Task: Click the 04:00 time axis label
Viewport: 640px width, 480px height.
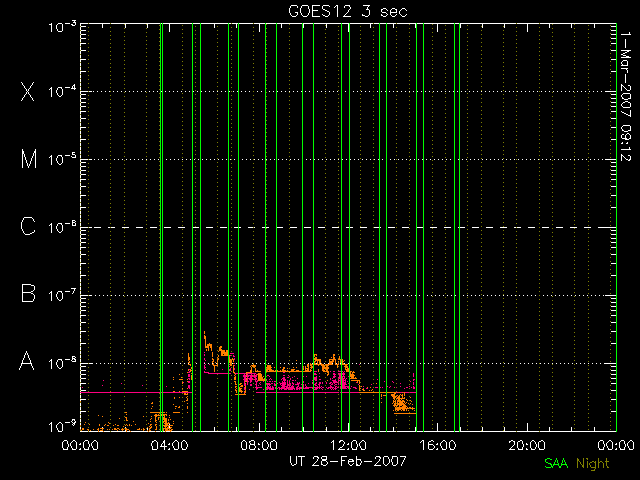Action: 169,444
